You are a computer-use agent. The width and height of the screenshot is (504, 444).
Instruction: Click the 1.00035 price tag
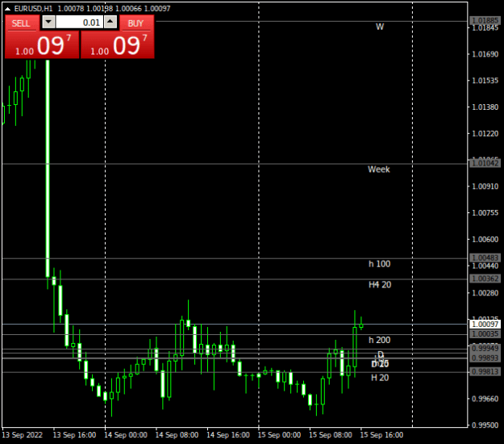[x=485, y=334]
